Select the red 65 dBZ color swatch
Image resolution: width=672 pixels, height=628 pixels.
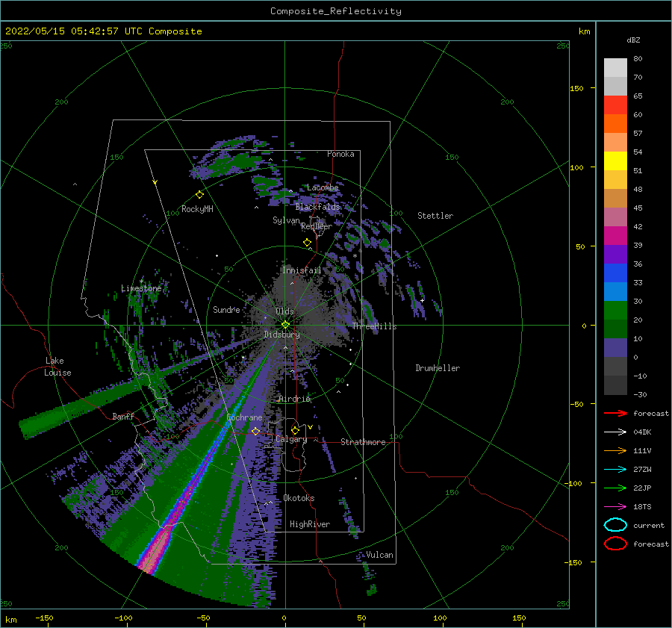(615, 105)
